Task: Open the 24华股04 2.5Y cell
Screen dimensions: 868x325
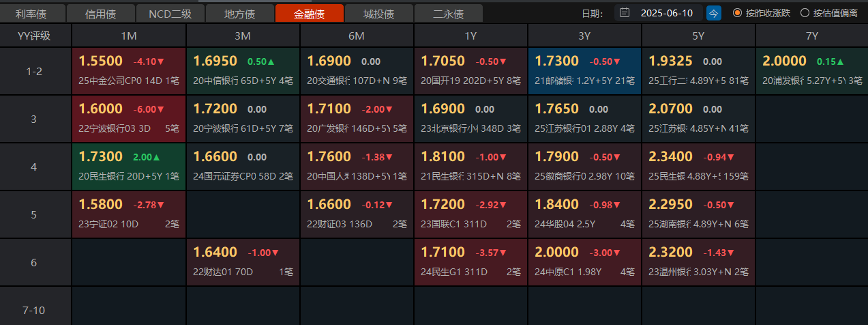Action: 584,214
